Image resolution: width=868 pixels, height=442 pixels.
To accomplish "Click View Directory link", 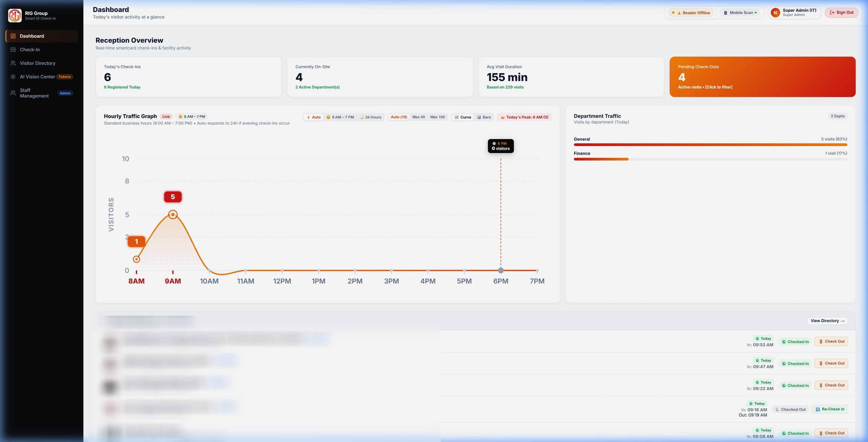I will 827,321.
